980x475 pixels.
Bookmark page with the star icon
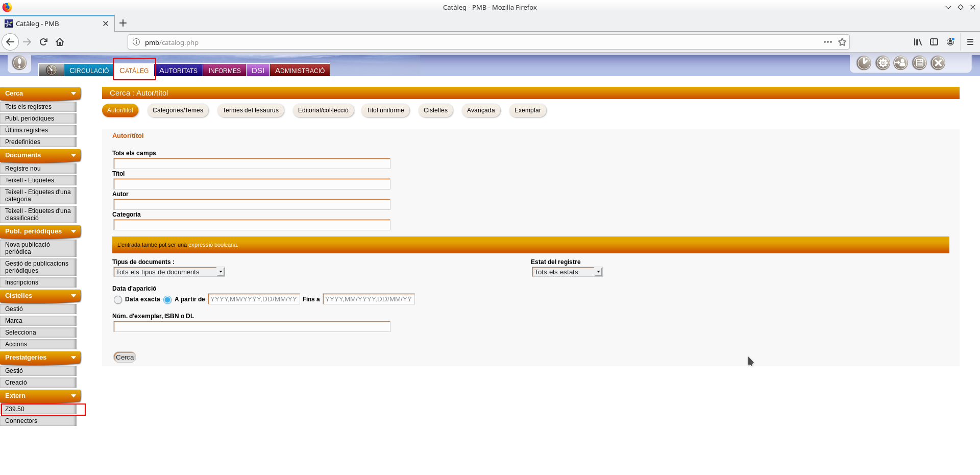pos(842,42)
